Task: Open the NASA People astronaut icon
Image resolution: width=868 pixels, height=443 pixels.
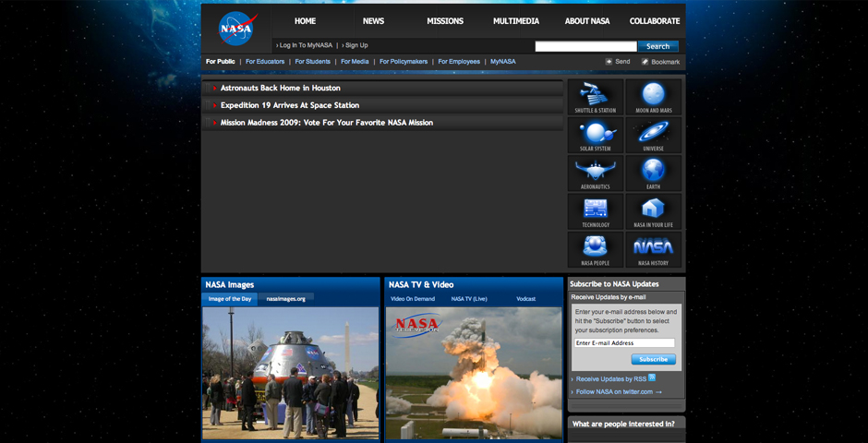Action: click(595, 249)
